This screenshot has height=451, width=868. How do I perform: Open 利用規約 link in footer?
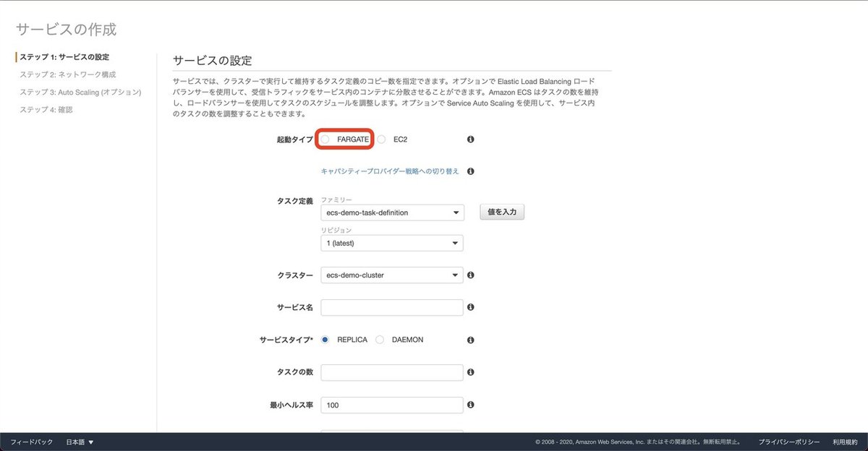point(844,442)
